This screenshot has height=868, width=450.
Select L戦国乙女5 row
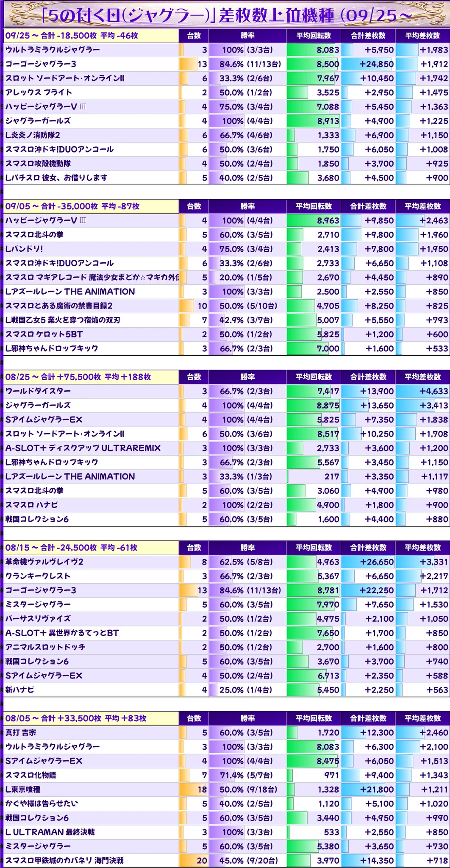pos(227,320)
